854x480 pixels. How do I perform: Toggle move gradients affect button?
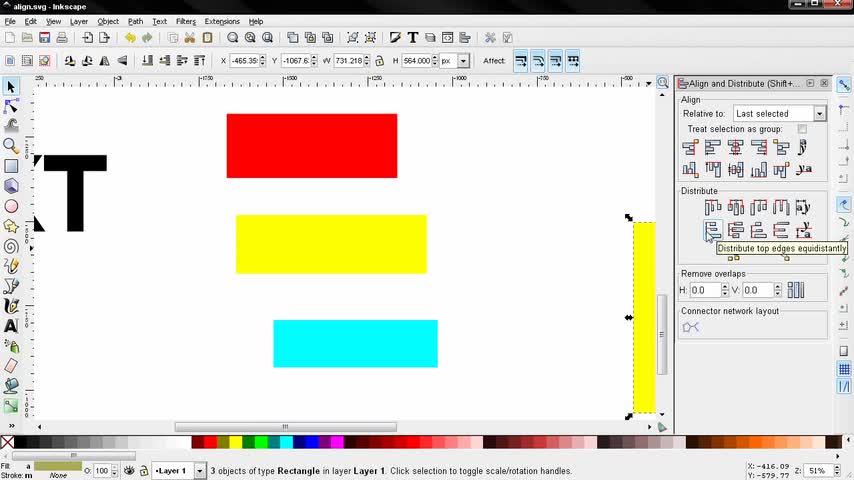(x=556, y=61)
